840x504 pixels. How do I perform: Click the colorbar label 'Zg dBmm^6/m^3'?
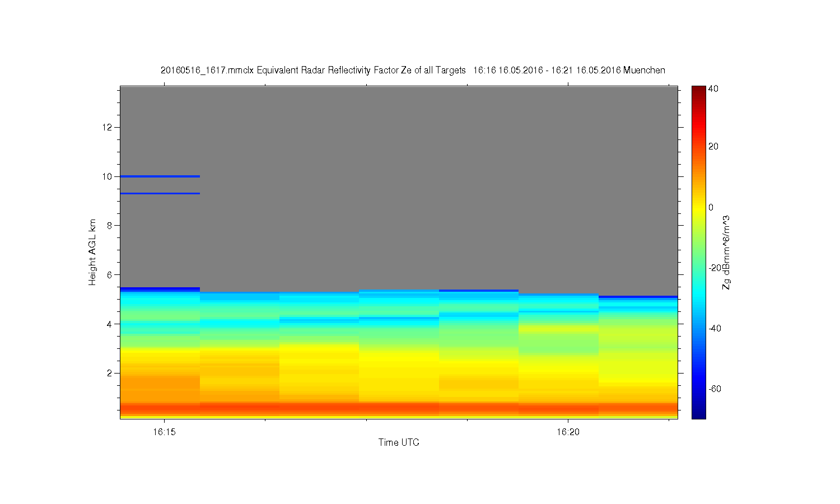click(x=726, y=252)
